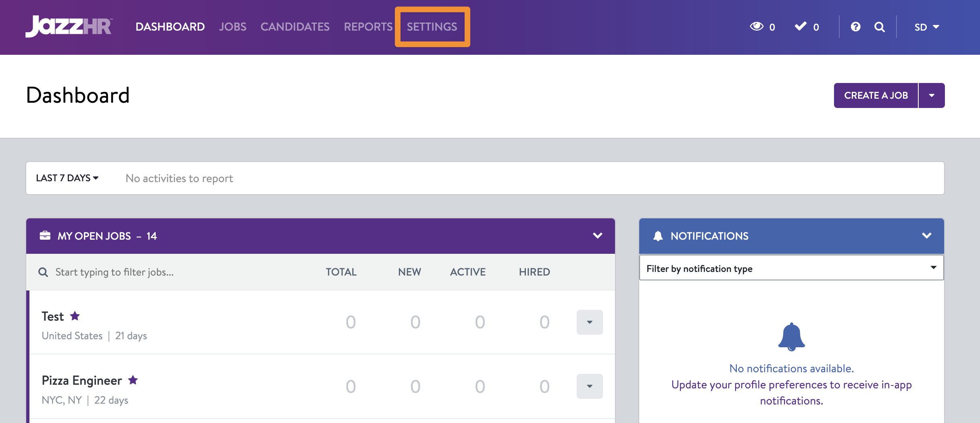Image resolution: width=980 pixels, height=423 pixels.
Task: Collapse the My Open Jobs panel
Action: (598, 236)
